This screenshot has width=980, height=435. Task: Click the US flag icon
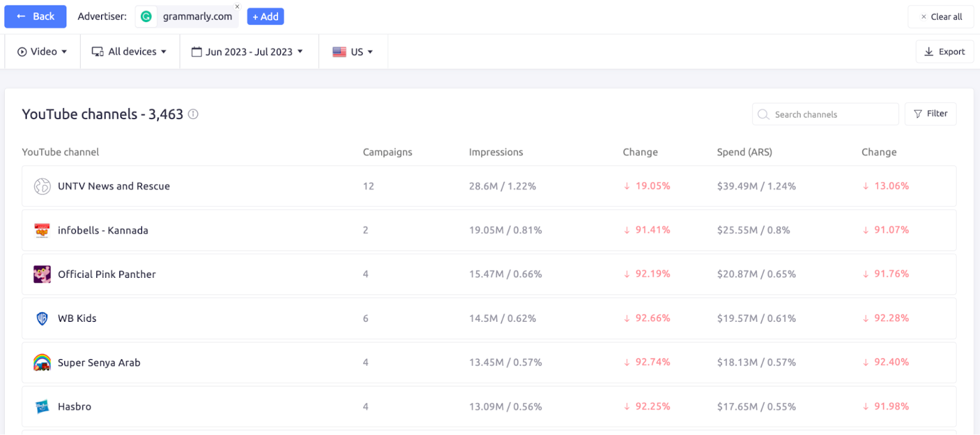tap(339, 52)
